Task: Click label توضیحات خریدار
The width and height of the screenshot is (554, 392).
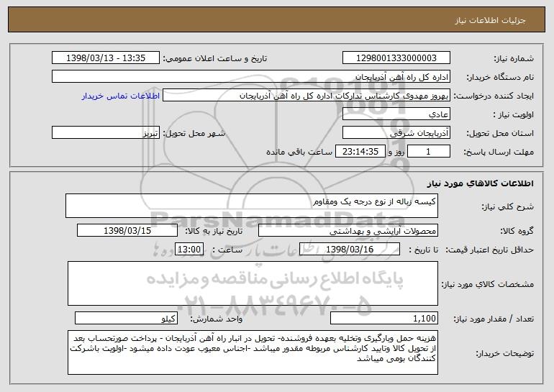Action: tap(505, 353)
